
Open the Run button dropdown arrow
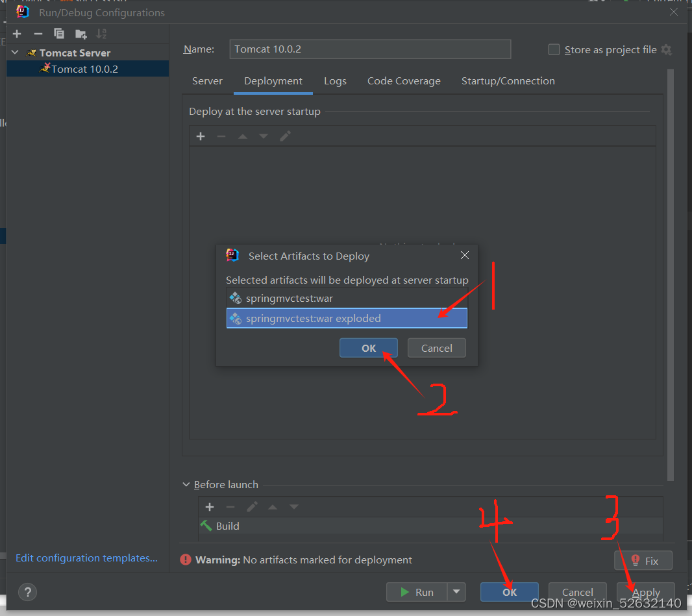457,592
